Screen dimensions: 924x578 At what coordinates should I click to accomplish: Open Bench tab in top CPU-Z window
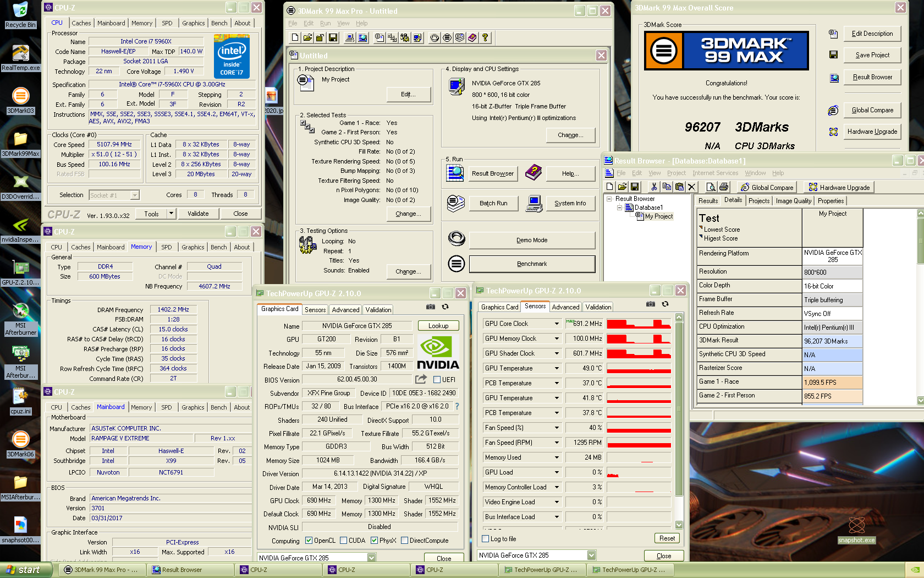coord(219,23)
